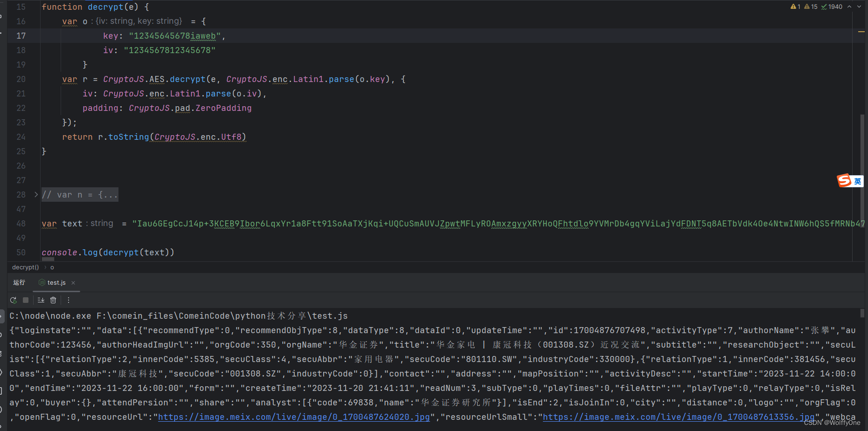Click 'toString' in the return statement
868x431 pixels.
[x=129, y=137]
